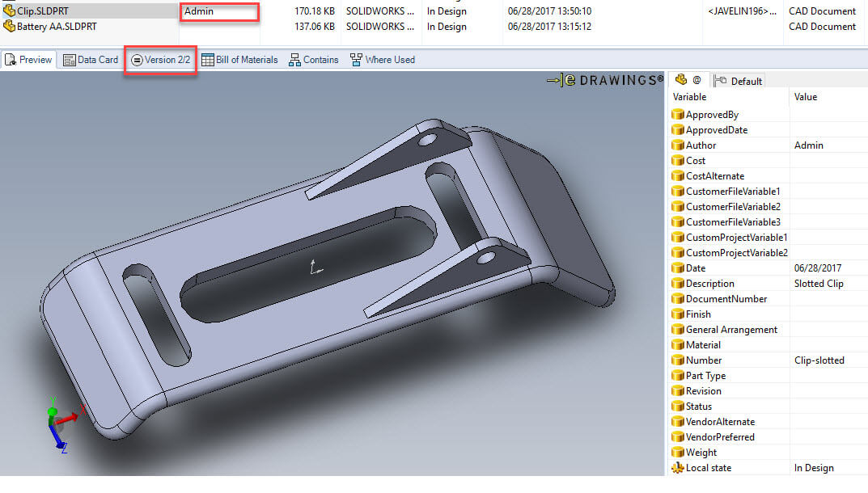Click the ApprovedBy variable icon
The height and width of the screenshot is (493, 868).
coord(678,115)
